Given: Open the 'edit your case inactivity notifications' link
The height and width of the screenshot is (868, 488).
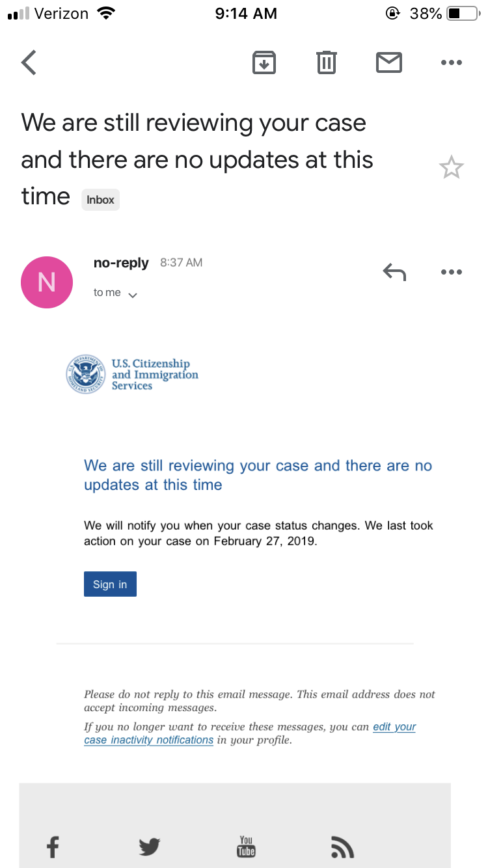Looking at the screenshot, I should click(x=250, y=733).
